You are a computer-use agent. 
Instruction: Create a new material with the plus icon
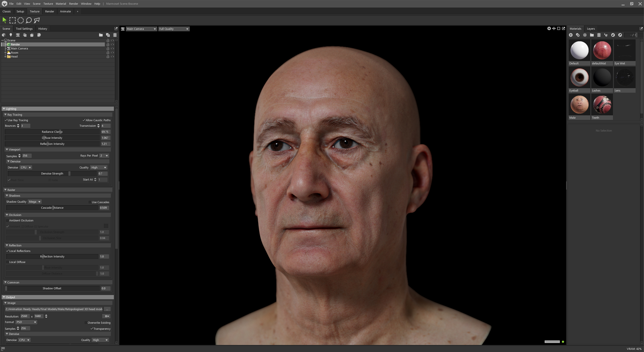click(571, 35)
